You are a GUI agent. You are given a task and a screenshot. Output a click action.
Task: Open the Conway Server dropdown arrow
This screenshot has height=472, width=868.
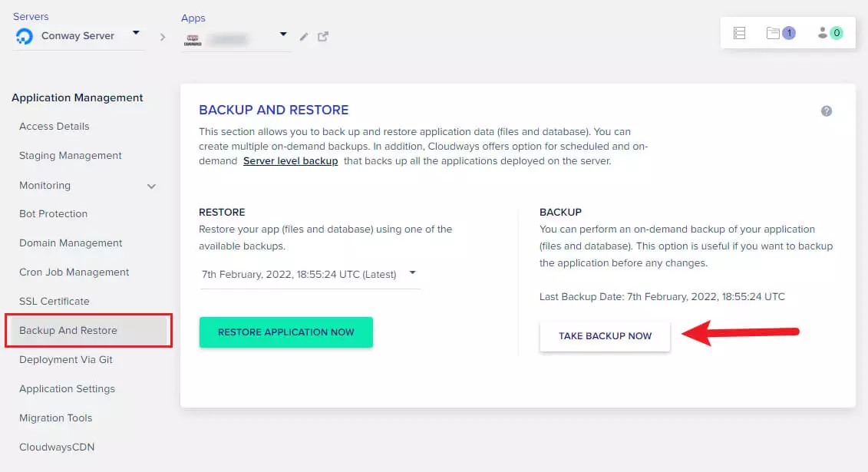pyautogui.click(x=136, y=33)
